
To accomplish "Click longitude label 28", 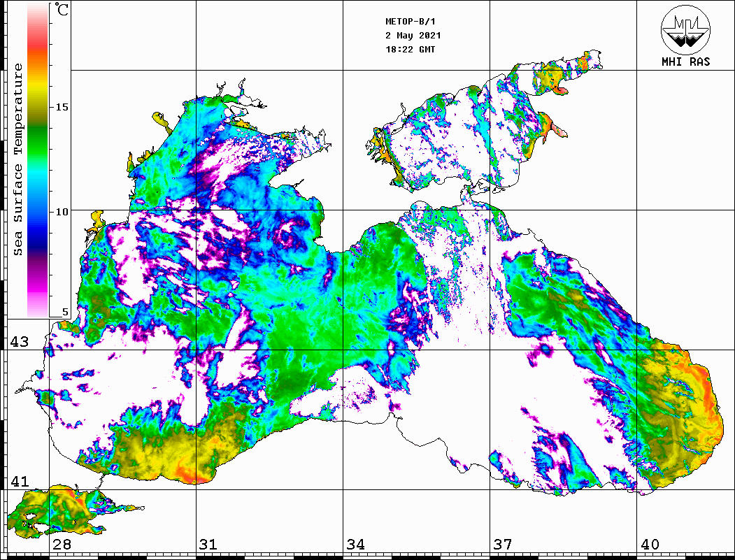I will coord(62,544).
